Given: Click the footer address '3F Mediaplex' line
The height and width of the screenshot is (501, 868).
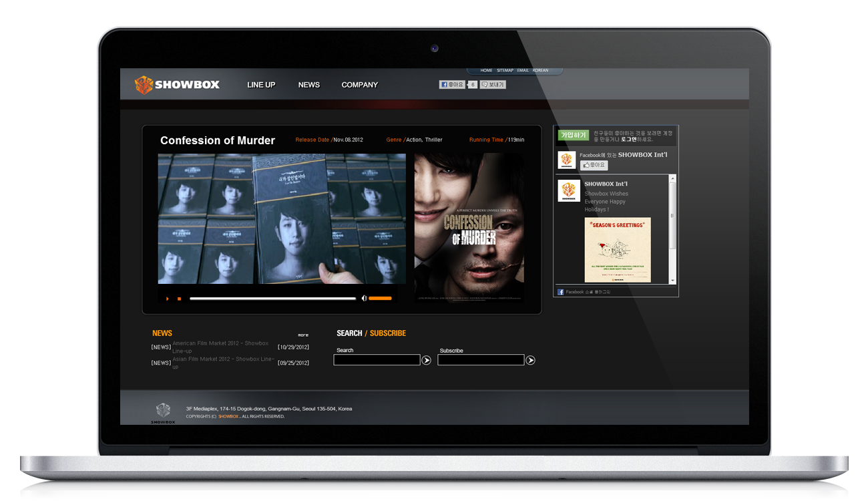Looking at the screenshot, I should point(269,409).
